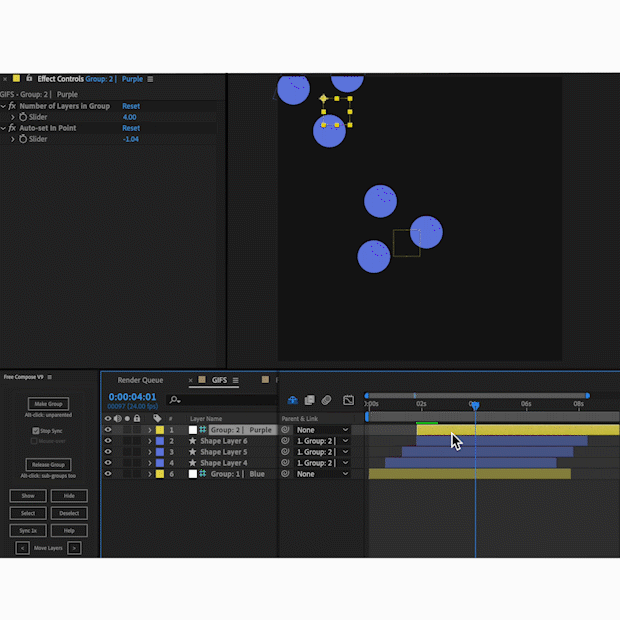Image resolution: width=620 pixels, height=620 pixels.
Task: Open the GIFS timeline tab menu icon
Action: [236, 380]
